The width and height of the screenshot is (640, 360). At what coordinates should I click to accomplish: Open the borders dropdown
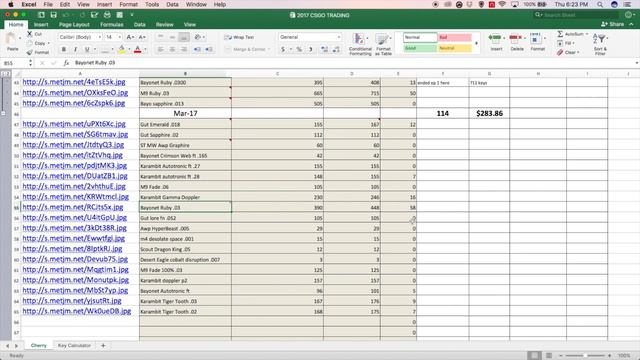click(x=112, y=49)
